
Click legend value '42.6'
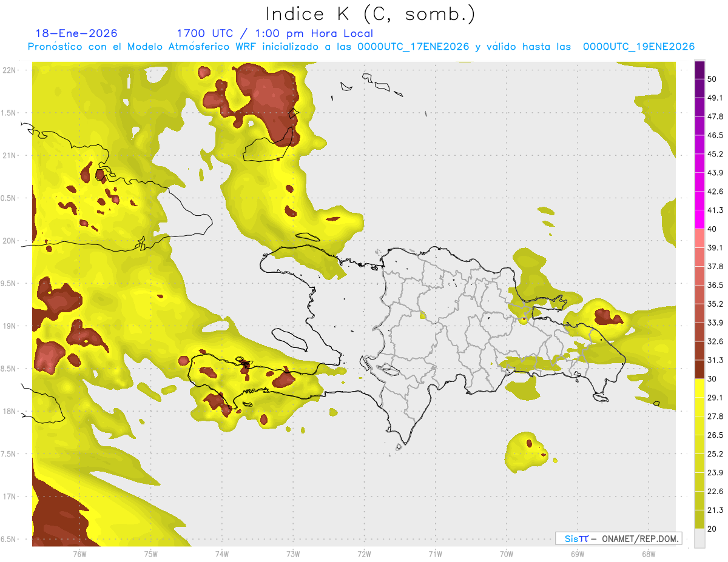tap(715, 192)
